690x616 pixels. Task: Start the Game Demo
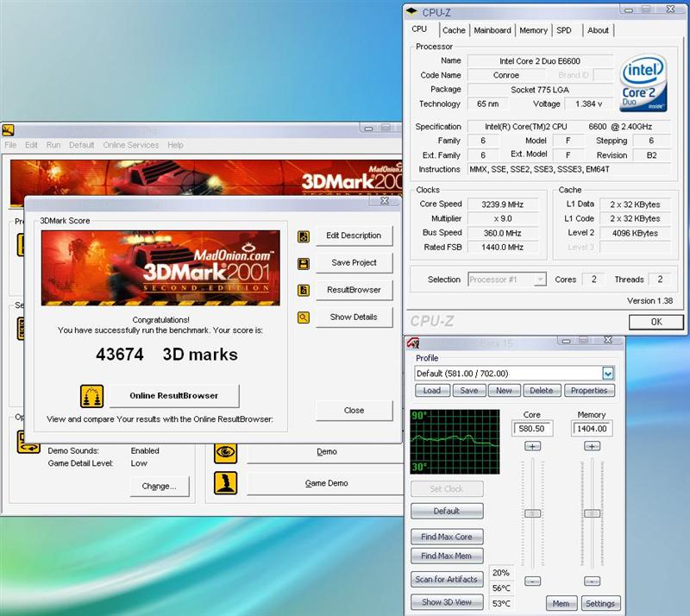point(327,483)
